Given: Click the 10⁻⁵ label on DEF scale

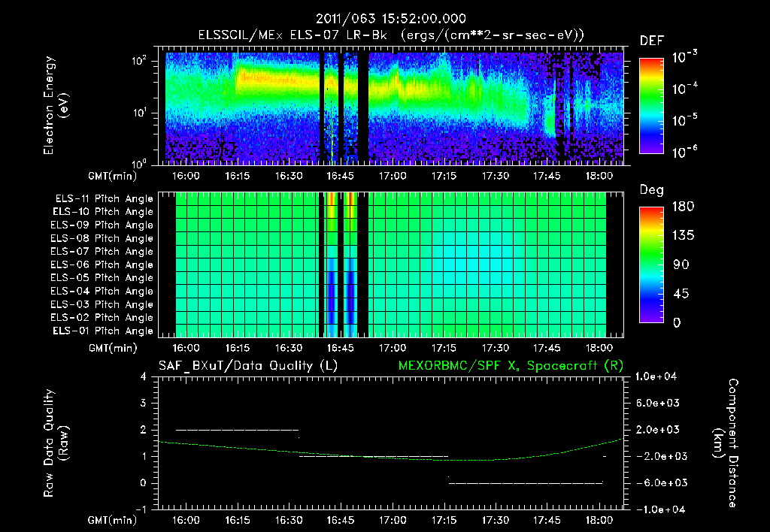Looking at the screenshot, I should point(684,120).
